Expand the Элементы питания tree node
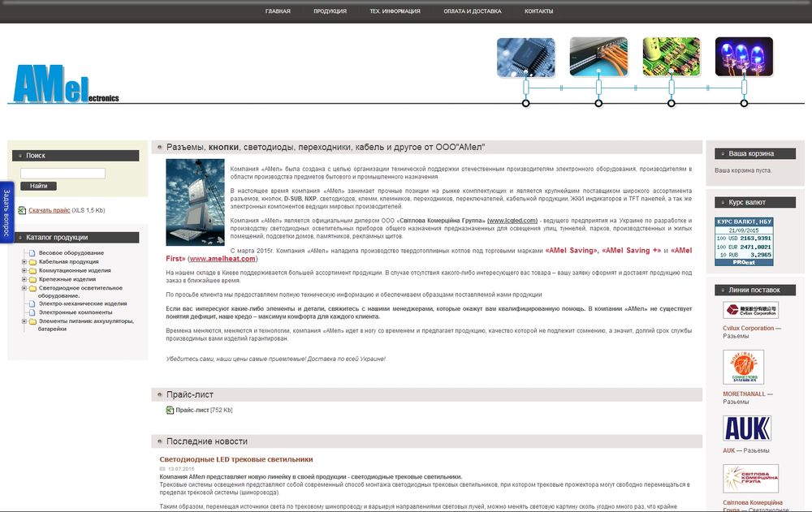Viewport: 812px width, 512px height. tap(24, 321)
